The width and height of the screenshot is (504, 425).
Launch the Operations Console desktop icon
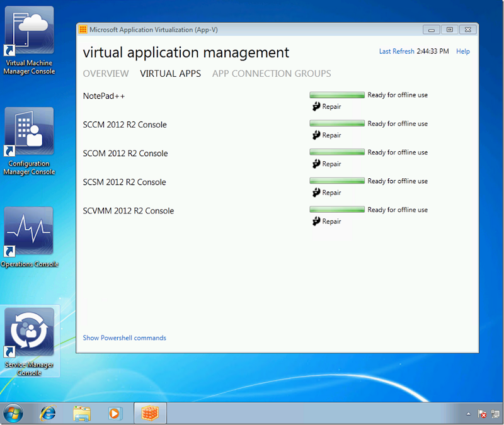29,237
